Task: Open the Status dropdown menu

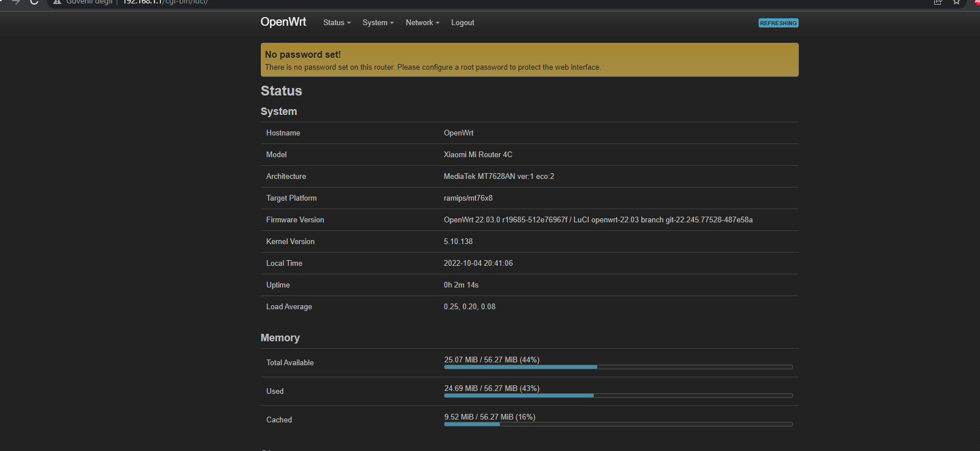Action: [336, 23]
